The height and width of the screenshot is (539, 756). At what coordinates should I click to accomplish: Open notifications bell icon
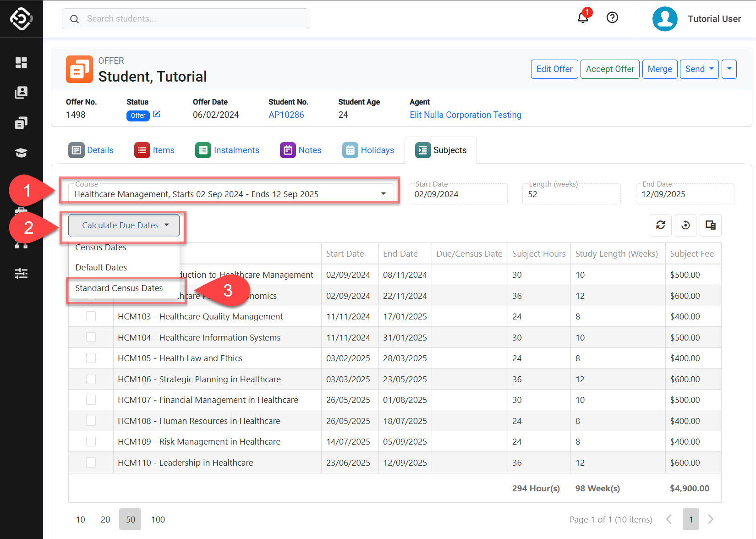pos(583,18)
